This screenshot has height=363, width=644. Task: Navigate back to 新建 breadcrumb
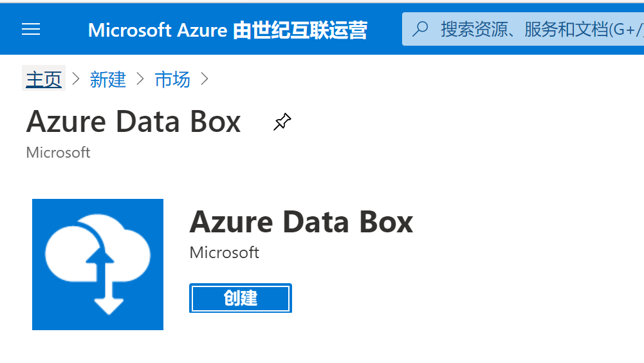coord(107,79)
